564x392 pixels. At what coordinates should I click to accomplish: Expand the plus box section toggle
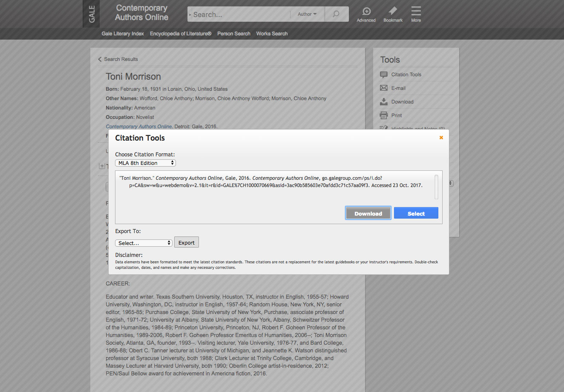(102, 166)
